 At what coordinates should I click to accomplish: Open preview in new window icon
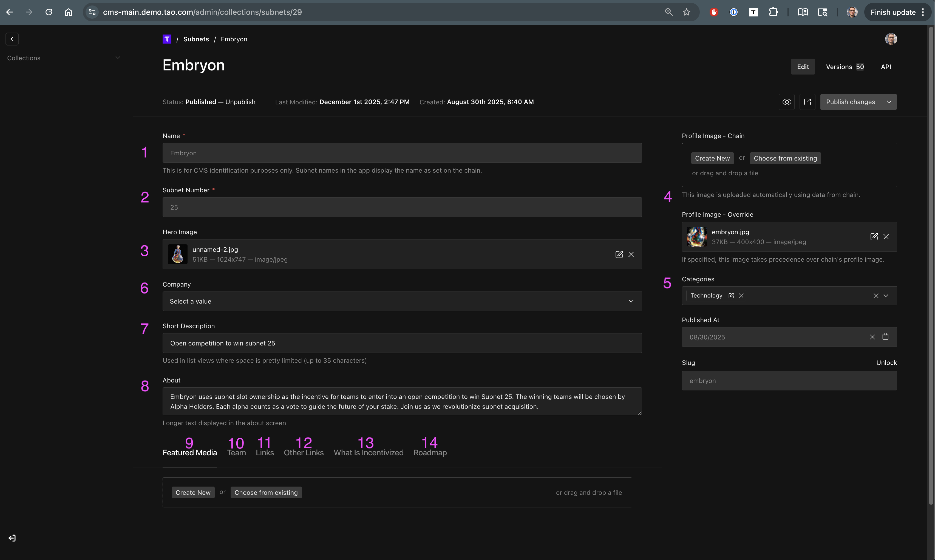point(807,102)
